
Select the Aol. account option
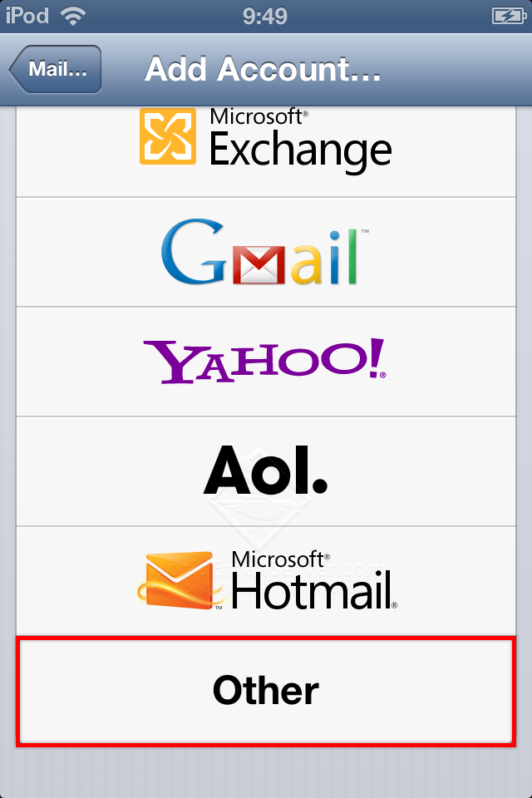tap(266, 472)
